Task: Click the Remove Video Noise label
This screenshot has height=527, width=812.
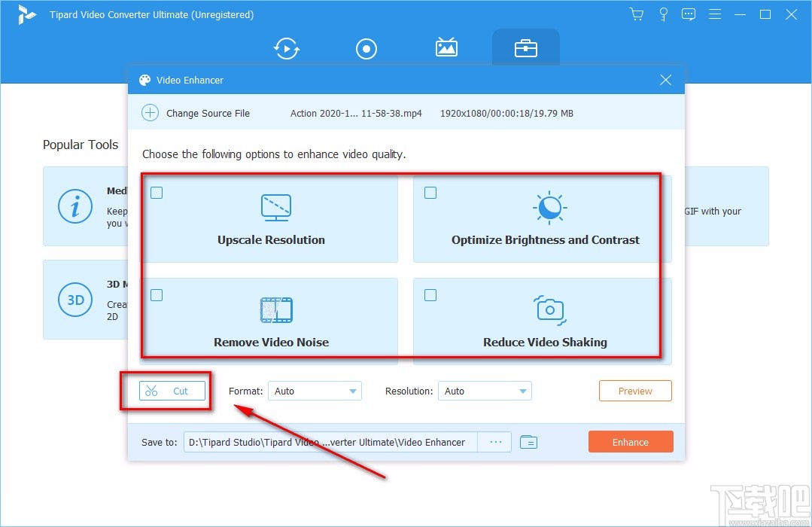Action: [x=271, y=342]
